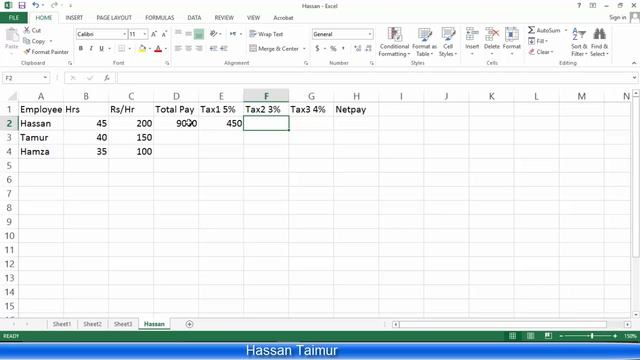Switch to Page Break Preview in status bar
Image resolution: width=640 pixels, height=360 pixels.
(x=548, y=336)
